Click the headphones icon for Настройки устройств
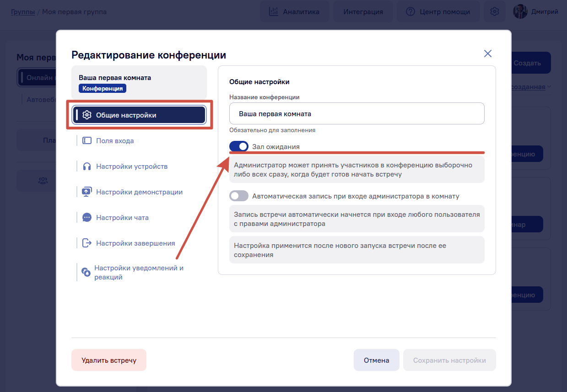 tap(87, 166)
